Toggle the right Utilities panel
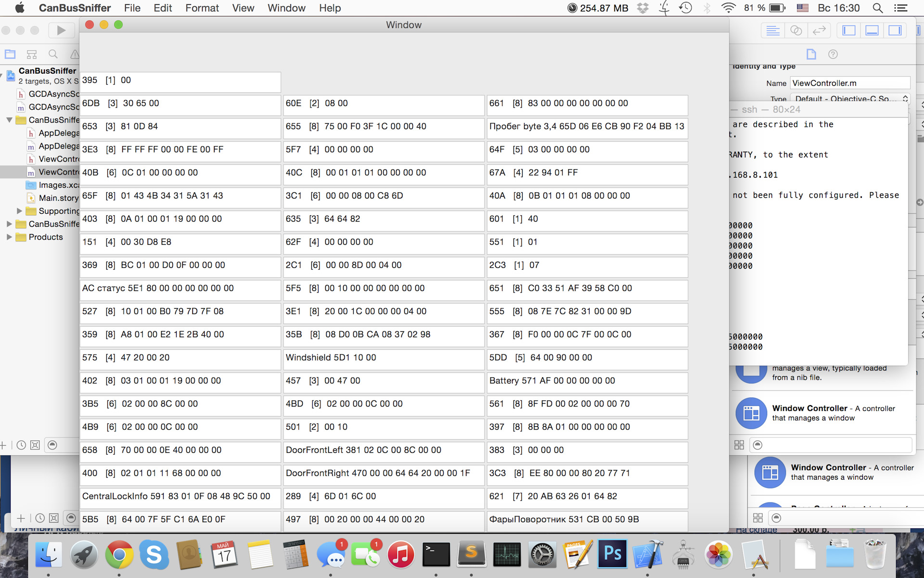The width and height of the screenshot is (924, 578). [x=895, y=31]
